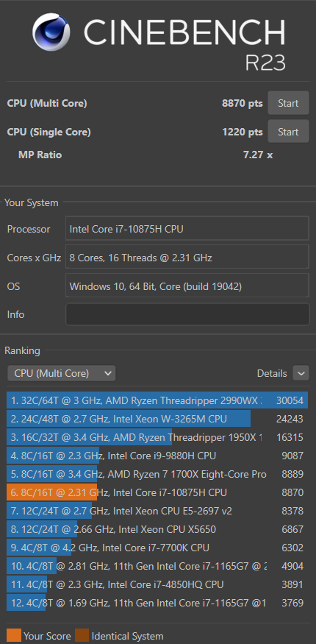Select the Core i7-7700K ranking row

pos(157,548)
